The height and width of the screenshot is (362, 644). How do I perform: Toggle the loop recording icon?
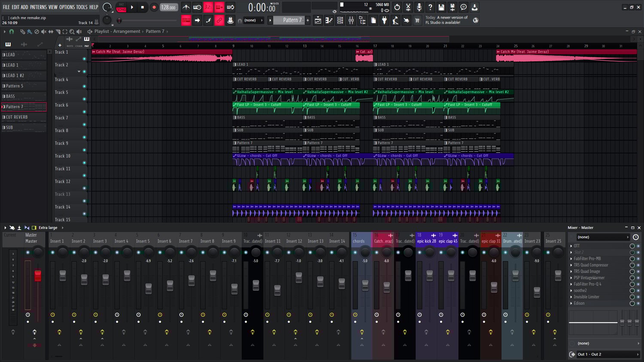pos(231,7)
